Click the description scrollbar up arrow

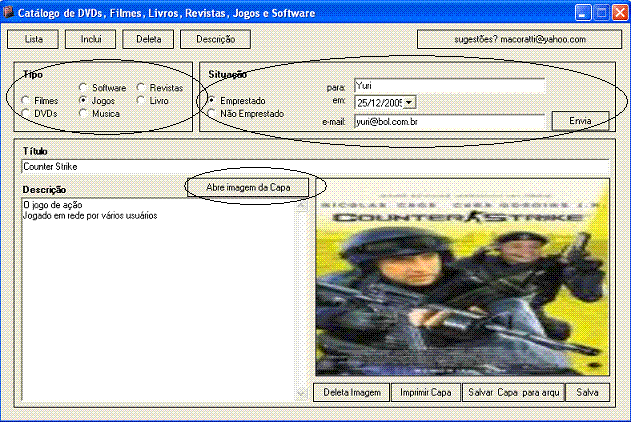pyautogui.click(x=301, y=206)
